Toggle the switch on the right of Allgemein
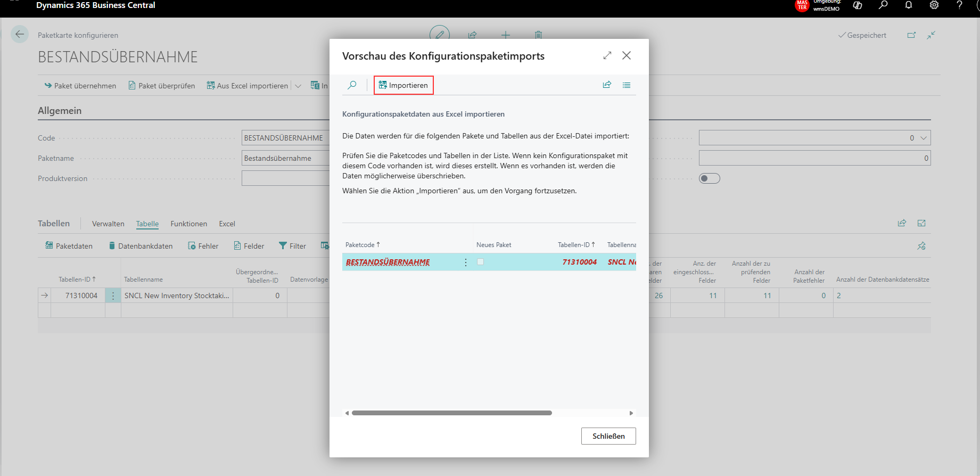 tap(710, 178)
